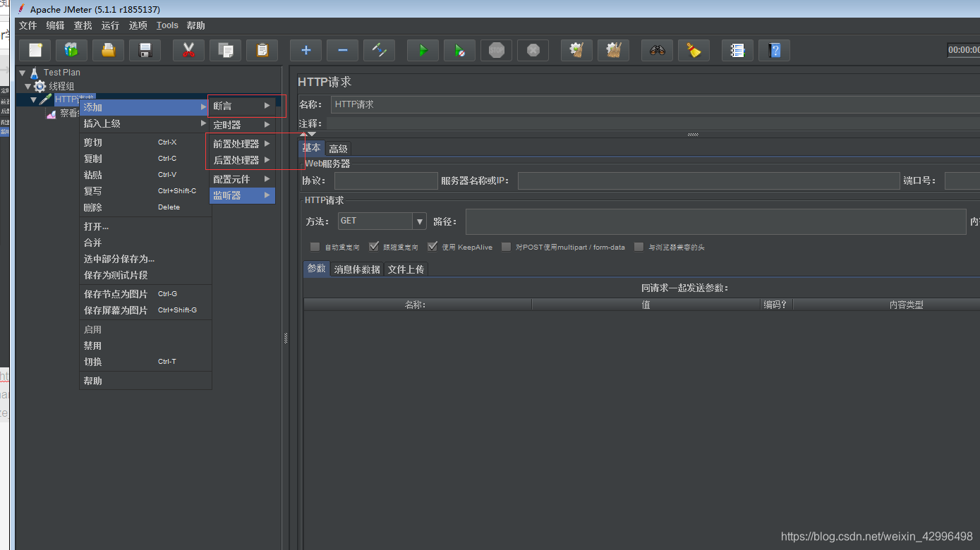Expand the 断言 submenu
This screenshot has width=980, height=550.
[242, 106]
